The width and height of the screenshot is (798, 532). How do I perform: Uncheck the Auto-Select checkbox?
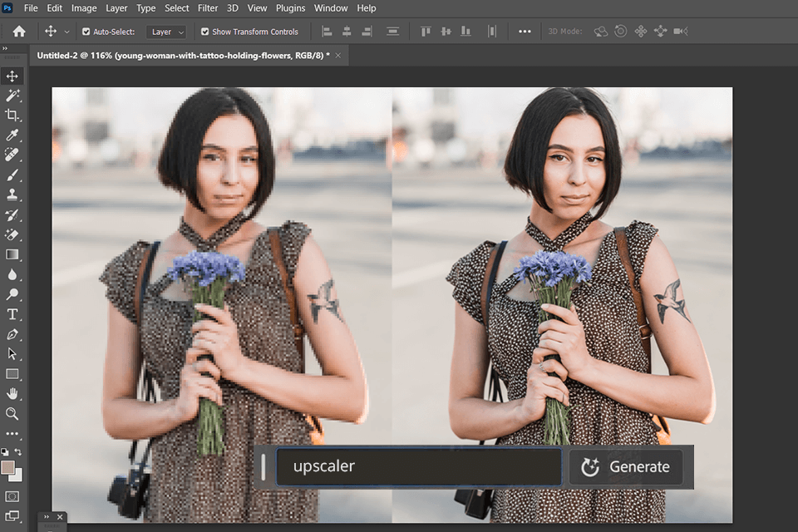click(86, 32)
